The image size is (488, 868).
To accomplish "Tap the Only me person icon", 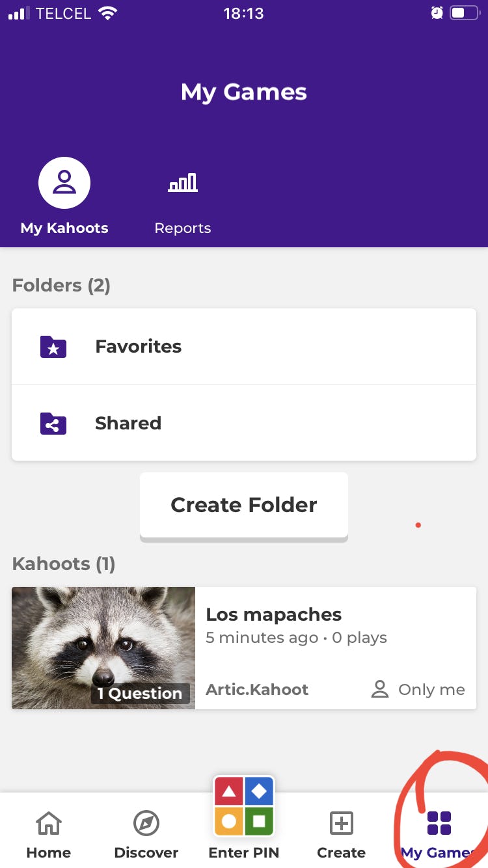I will pyautogui.click(x=379, y=690).
